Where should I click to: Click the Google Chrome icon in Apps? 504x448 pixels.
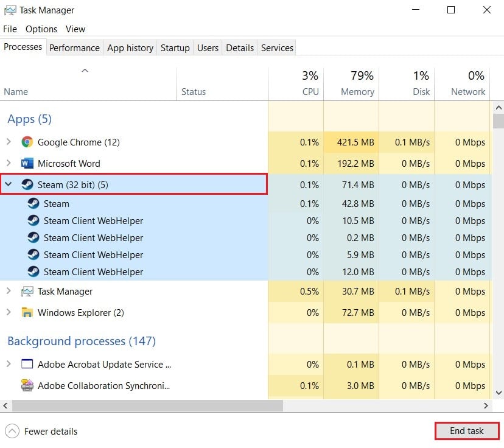27,142
